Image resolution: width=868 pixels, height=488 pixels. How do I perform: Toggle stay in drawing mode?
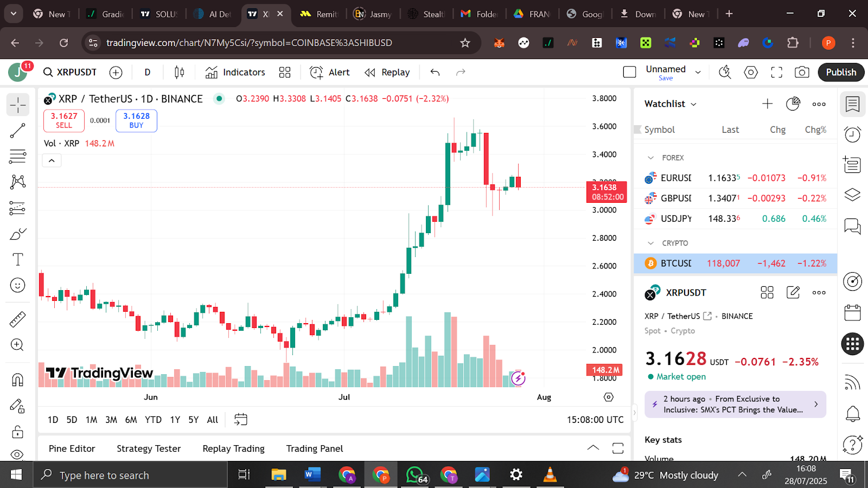click(x=18, y=406)
